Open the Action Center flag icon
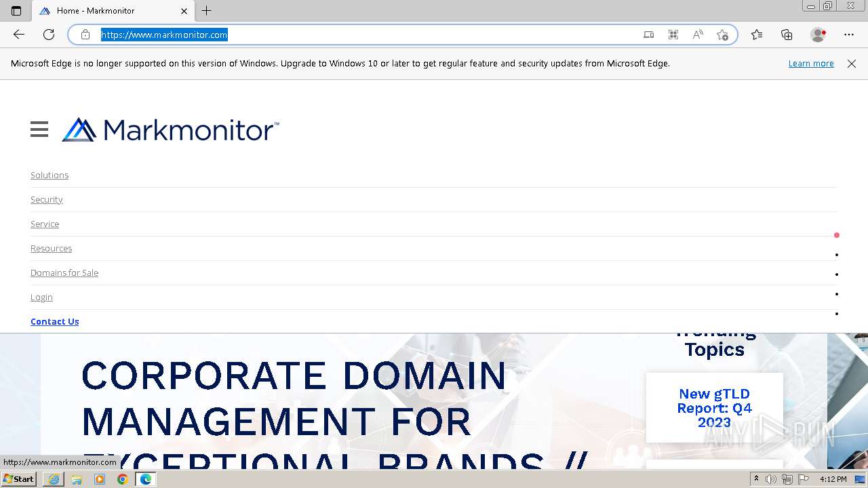868x488 pixels. [x=804, y=479]
